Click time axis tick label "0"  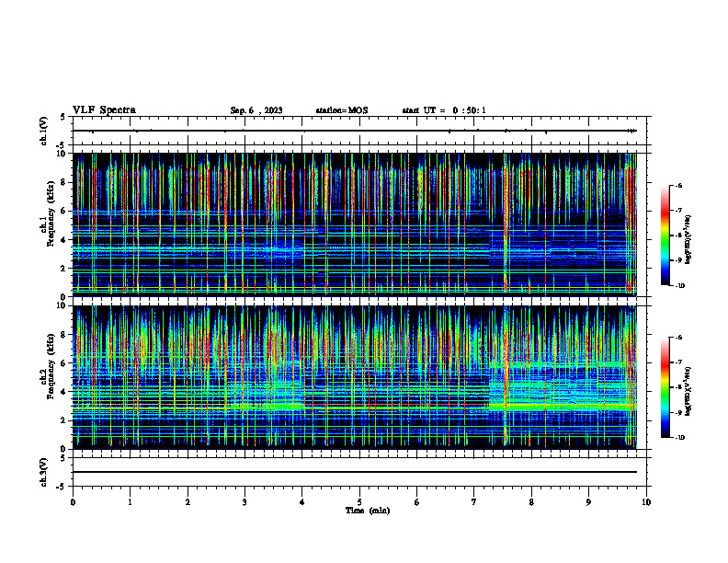point(73,502)
